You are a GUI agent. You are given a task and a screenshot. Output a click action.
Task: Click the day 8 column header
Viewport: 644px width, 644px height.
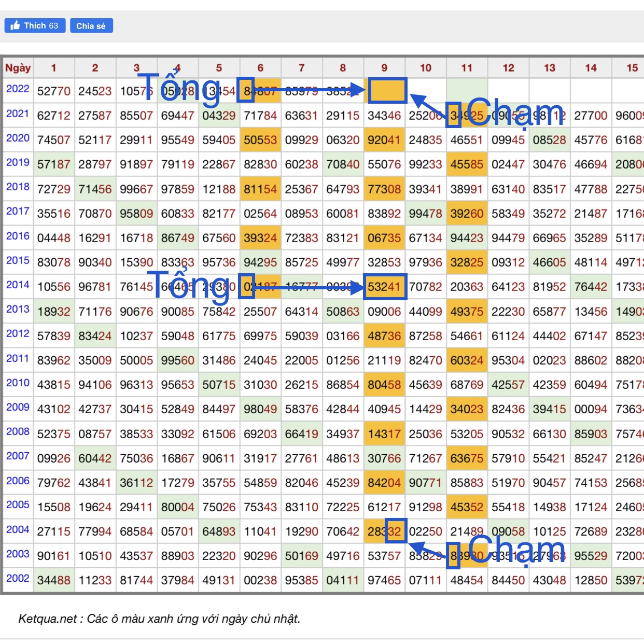(x=343, y=68)
